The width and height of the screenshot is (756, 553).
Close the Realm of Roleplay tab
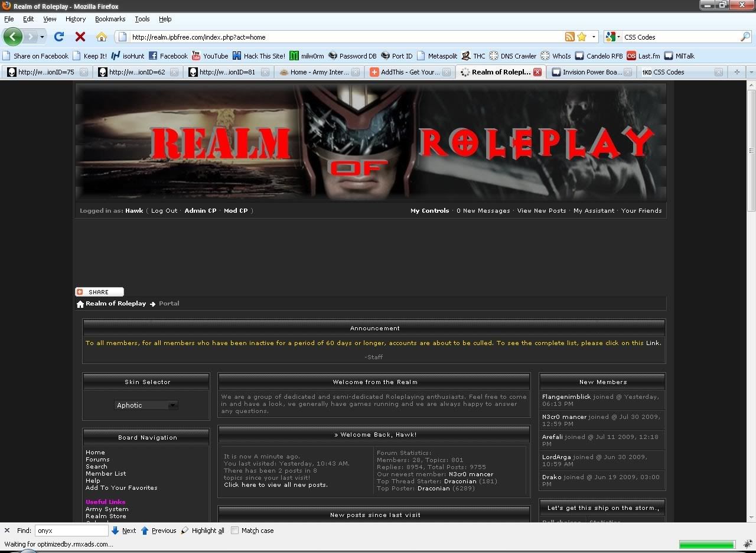pos(537,72)
